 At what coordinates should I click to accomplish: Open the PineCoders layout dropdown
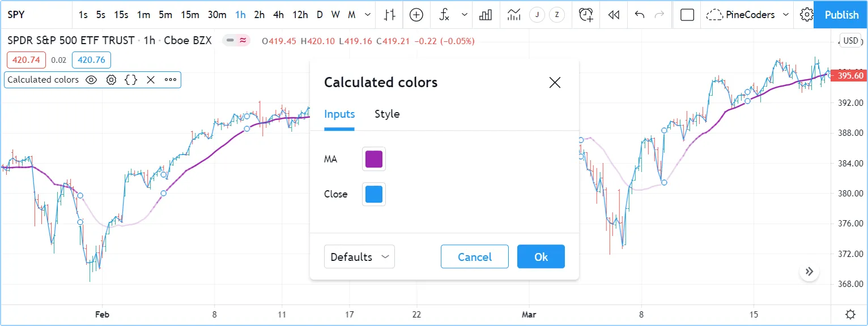pyautogui.click(x=748, y=15)
